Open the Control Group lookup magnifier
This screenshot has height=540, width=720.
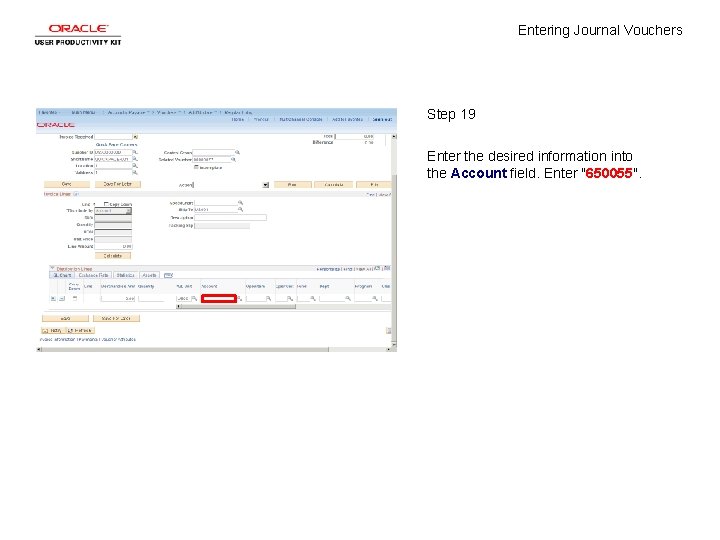tap(237, 152)
